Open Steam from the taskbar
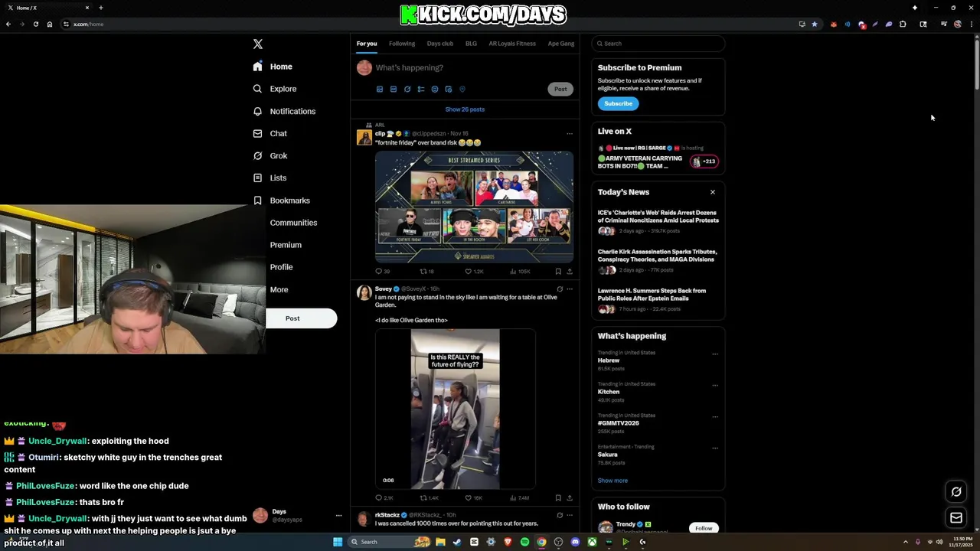Image resolution: width=980 pixels, height=551 pixels. pos(457,542)
